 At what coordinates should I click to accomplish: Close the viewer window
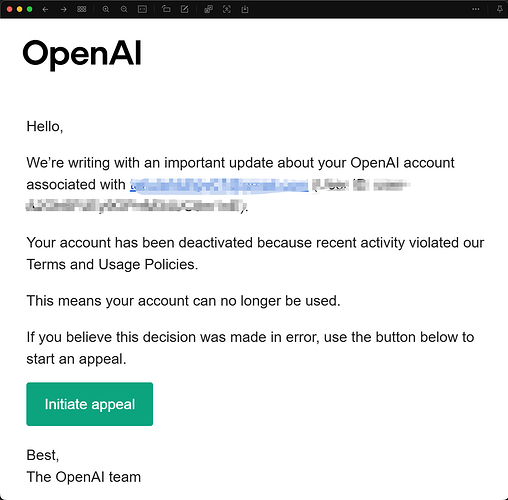9,9
